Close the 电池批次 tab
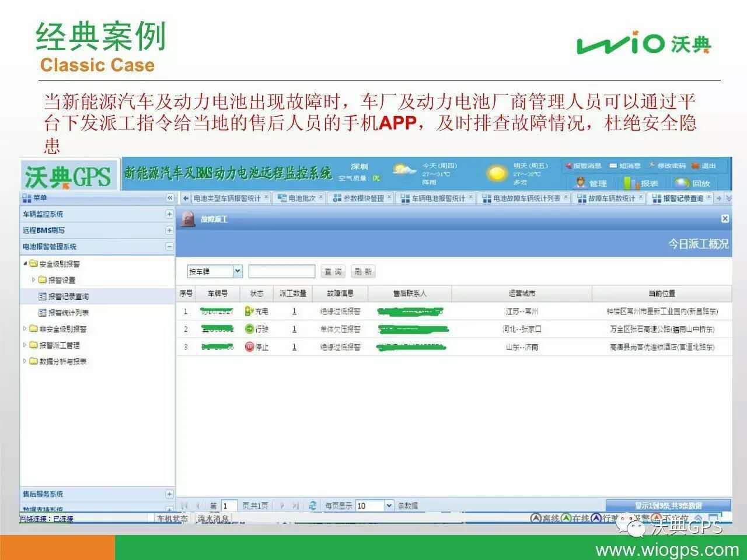 click(x=320, y=197)
